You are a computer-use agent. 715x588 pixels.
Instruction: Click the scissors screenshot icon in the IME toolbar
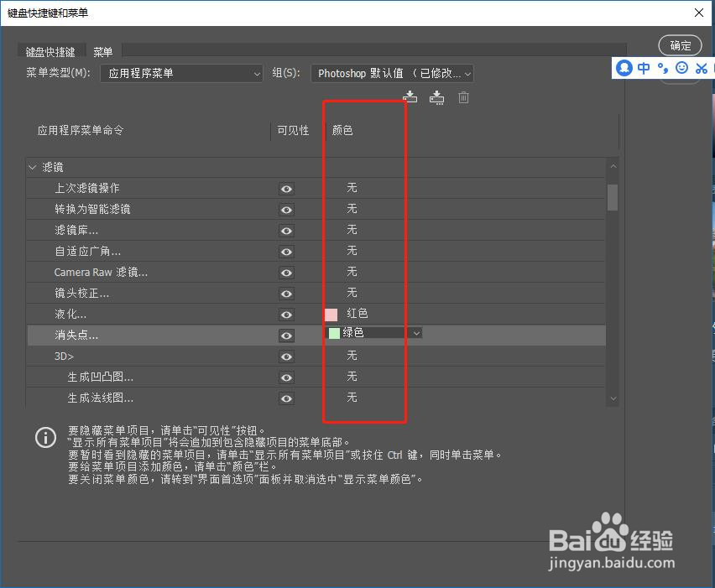point(702,68)
